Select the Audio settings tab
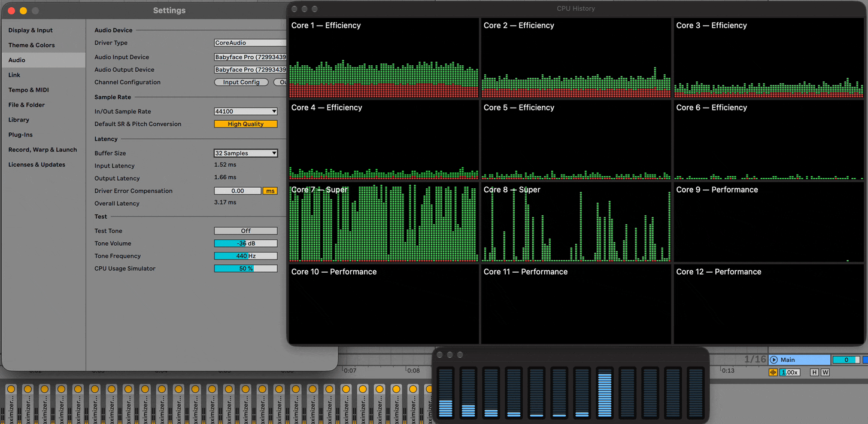Viewport: 868px width, 424px height. click(x=43, y=60)
